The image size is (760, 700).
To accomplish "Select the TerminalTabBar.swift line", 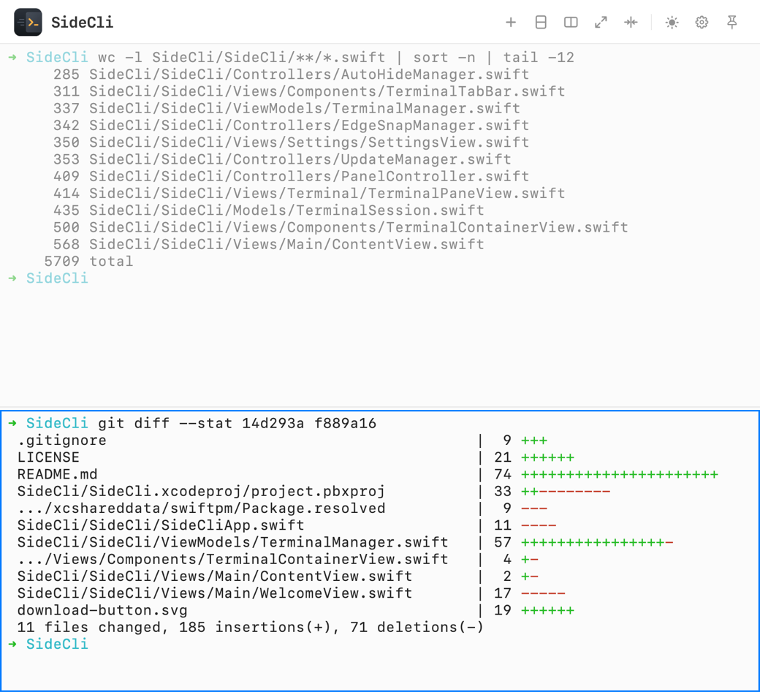I will tap(309, 91).
